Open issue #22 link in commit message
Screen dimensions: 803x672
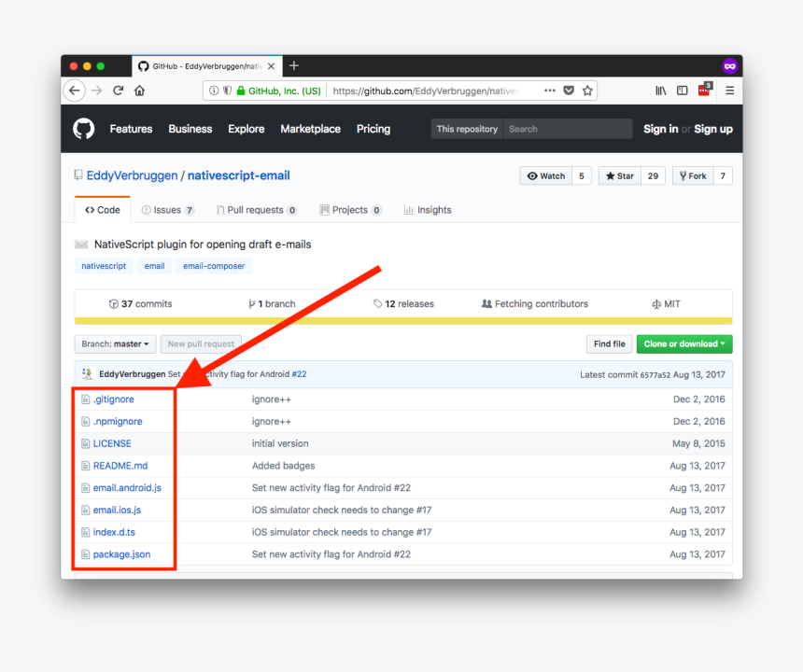(x=299, y=374)
